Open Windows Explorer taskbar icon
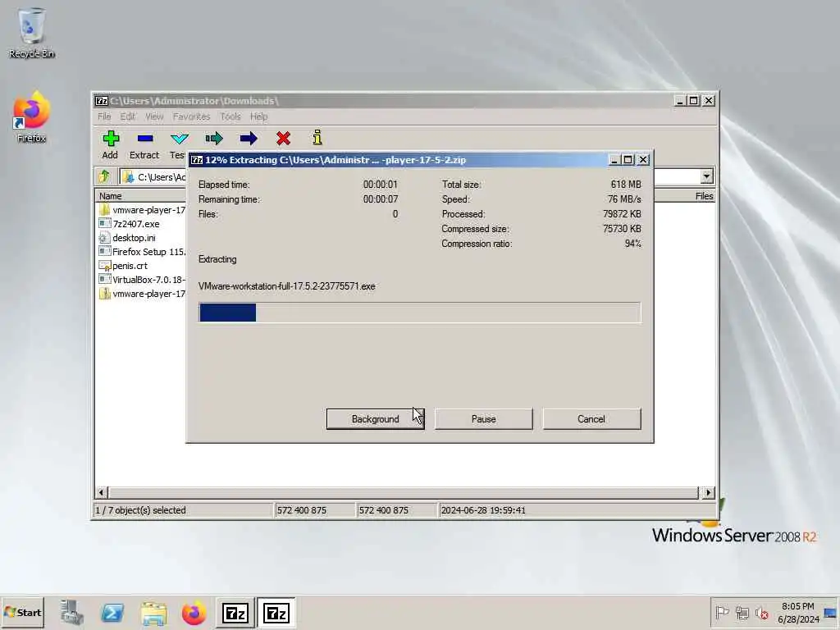The height and width of the screenshot is (630, 840). (153, 612)
